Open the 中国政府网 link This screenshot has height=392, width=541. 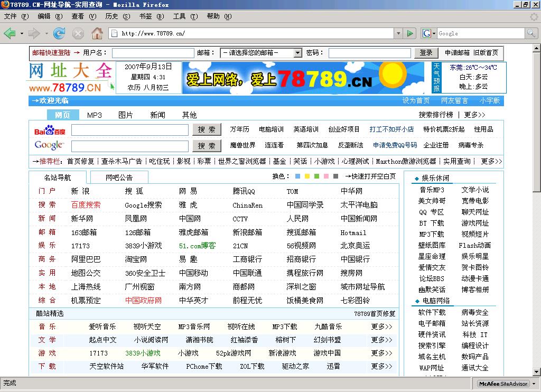(x=143, y=301)
